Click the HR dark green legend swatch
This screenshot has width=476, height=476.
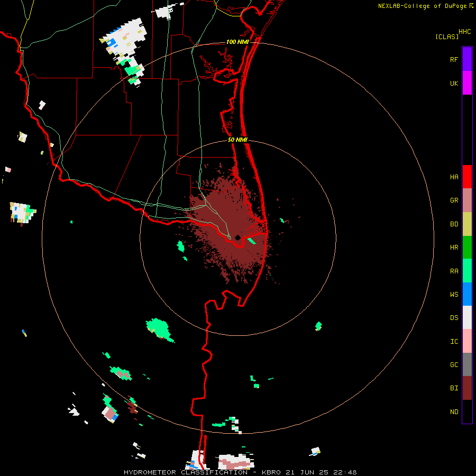[467, 247]
